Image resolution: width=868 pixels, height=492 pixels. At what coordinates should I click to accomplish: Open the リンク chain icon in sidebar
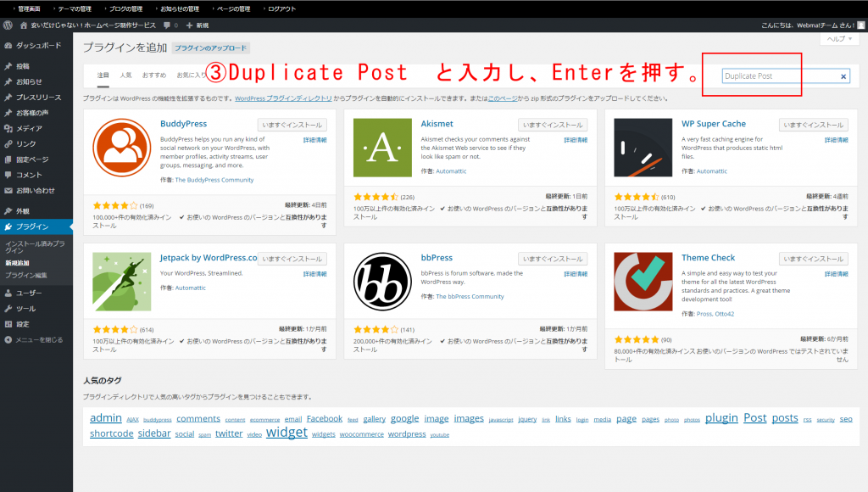point(8,143)
